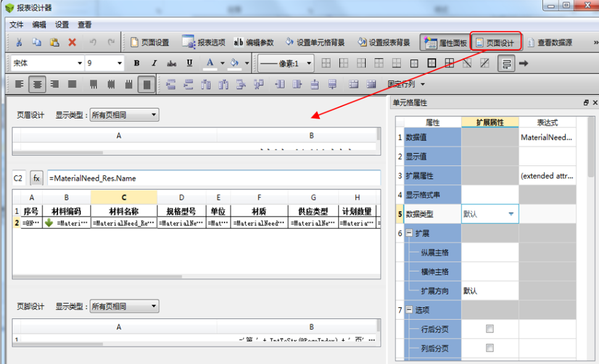Check the 列后分页 checkbox

coord(489,348)
